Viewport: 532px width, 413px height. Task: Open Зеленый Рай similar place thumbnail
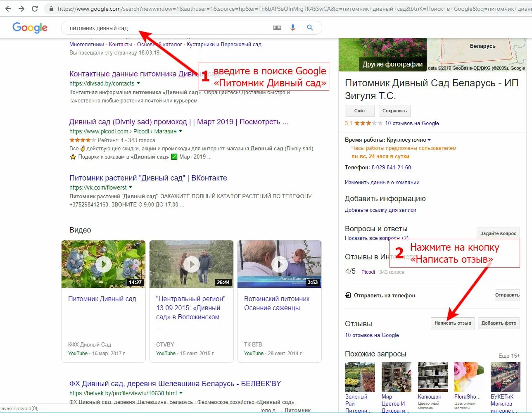(x=360, y=377)
